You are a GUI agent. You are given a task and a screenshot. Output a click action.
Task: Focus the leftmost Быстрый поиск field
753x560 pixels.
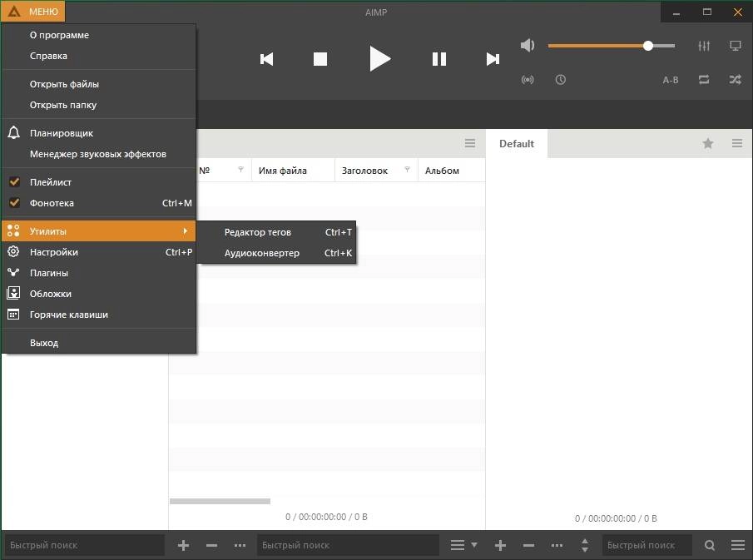click(85, 545)
